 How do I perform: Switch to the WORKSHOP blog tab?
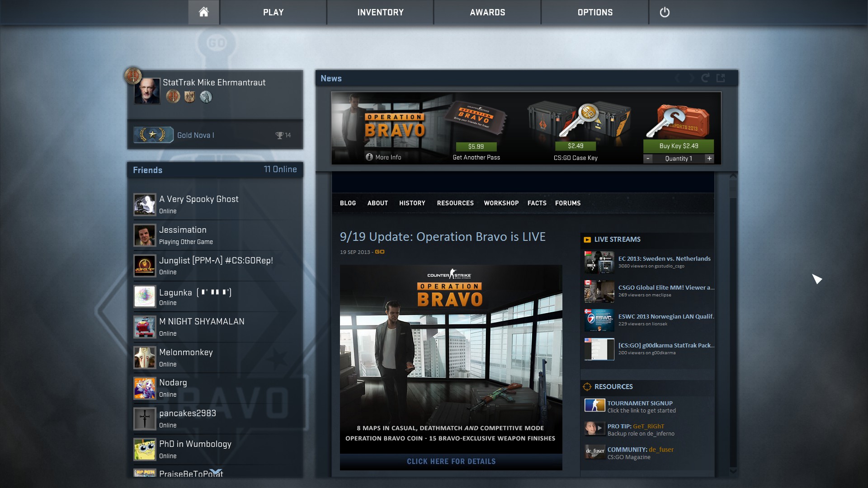tap(501, 203)
